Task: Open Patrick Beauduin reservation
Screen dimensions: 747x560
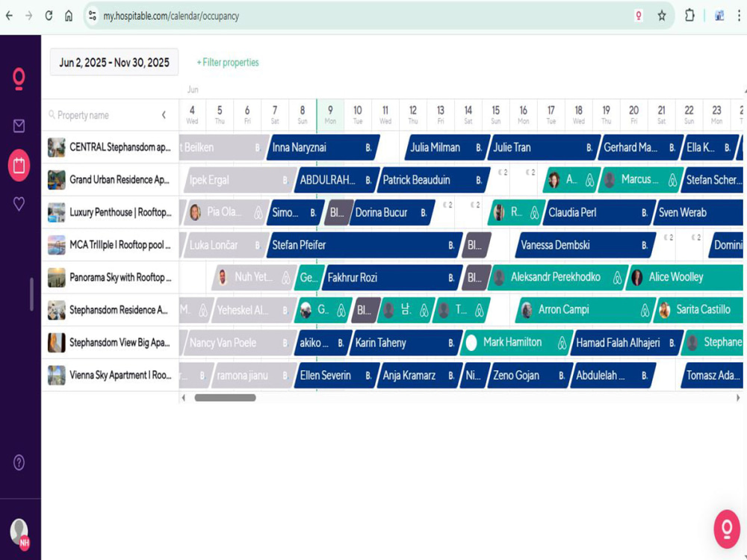Action: pos(433,180)
